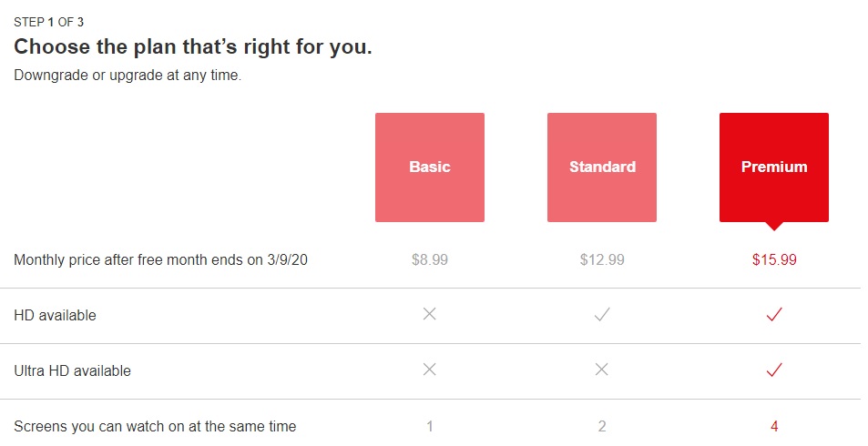The height and width of the screenshot is (446, 868).
Task: Select the Premium plan tile
Action: [774, 167]
